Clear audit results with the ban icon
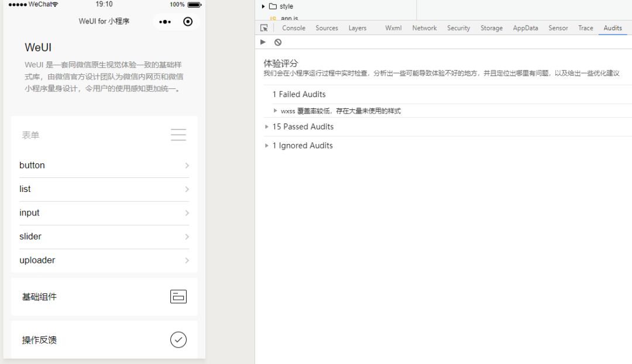The image size is (632, 364). (x=278, y=42)
